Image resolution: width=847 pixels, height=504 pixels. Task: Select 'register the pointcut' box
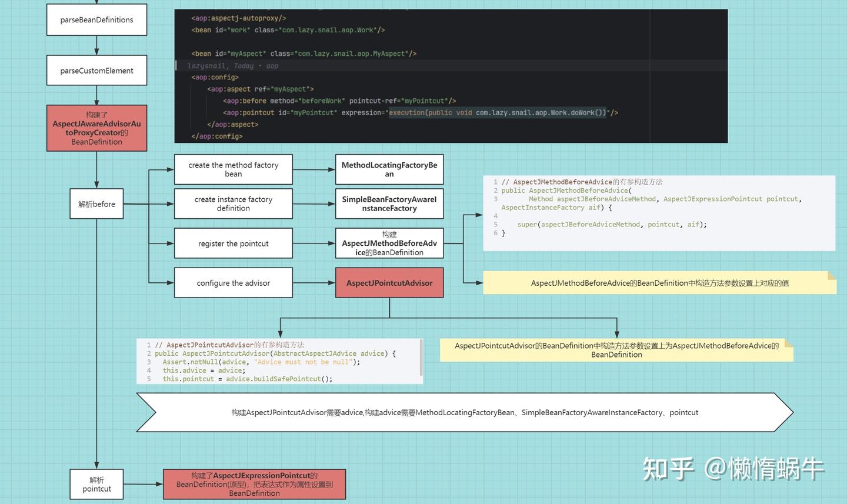point(234,243)
